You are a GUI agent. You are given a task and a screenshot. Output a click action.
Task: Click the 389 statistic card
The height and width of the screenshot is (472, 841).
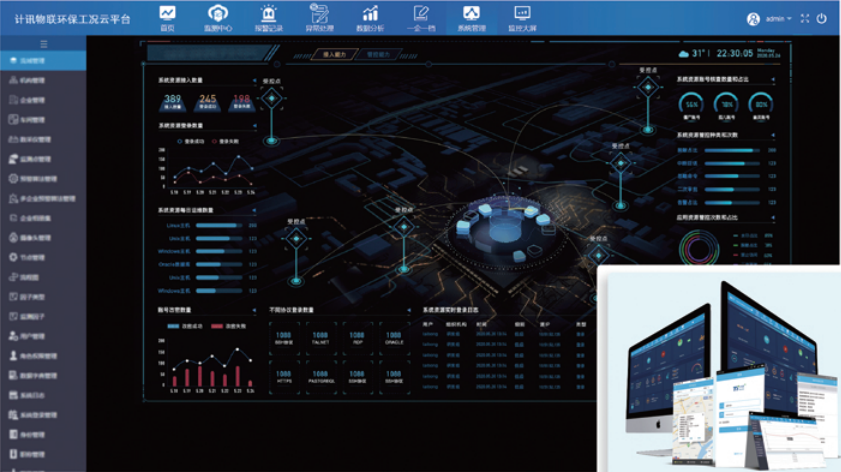(x=173, y=101)
